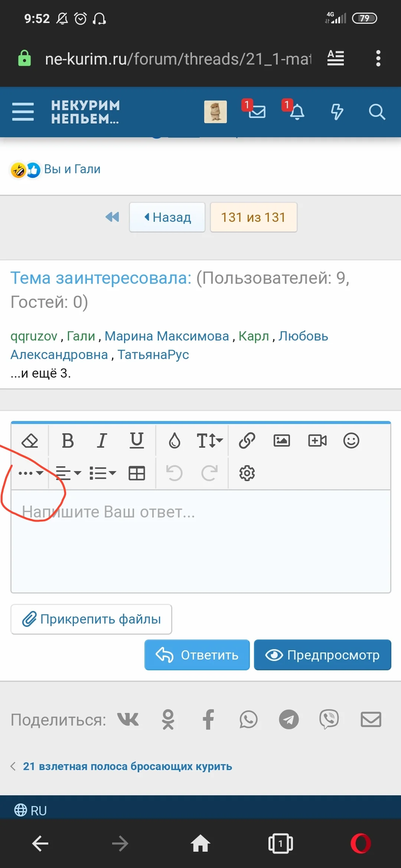Open the hamburger navigation menu
Screen dimensions: 401x868
23,112
